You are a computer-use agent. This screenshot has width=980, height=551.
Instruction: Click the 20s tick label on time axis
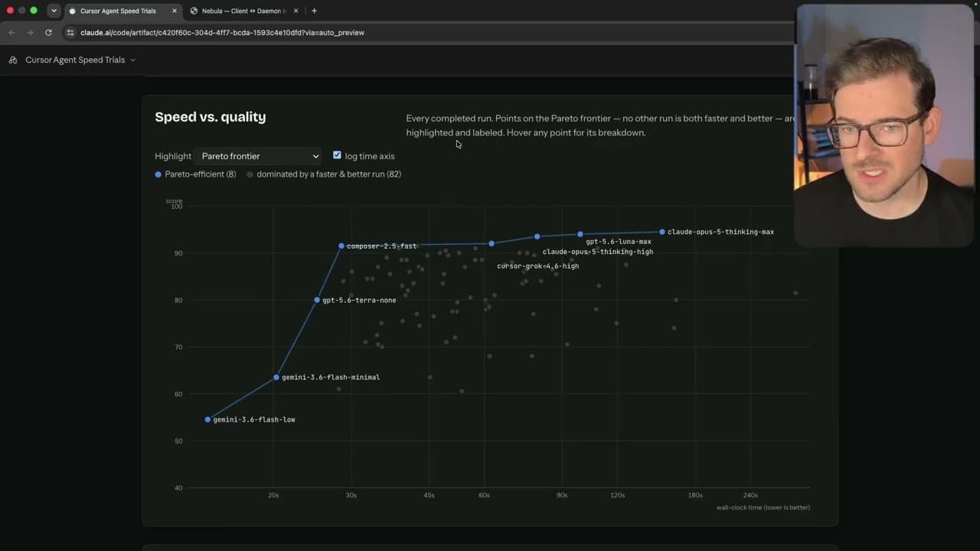point(273,495)
